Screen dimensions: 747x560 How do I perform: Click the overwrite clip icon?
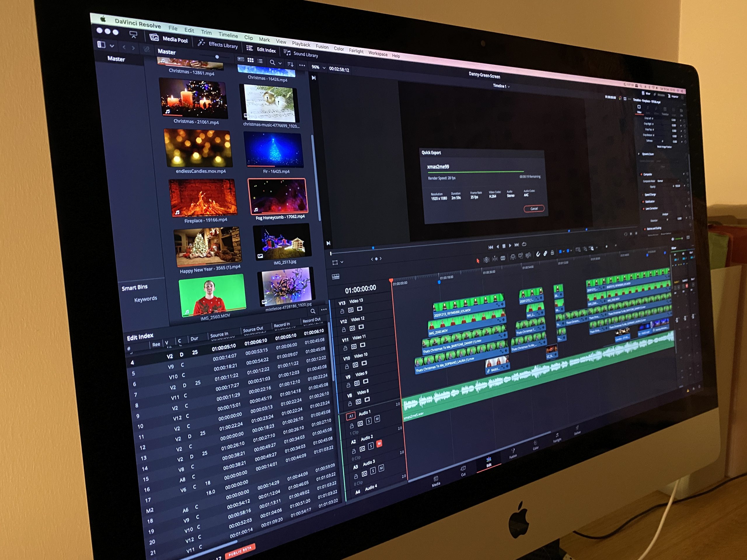(x=520, y=256)
